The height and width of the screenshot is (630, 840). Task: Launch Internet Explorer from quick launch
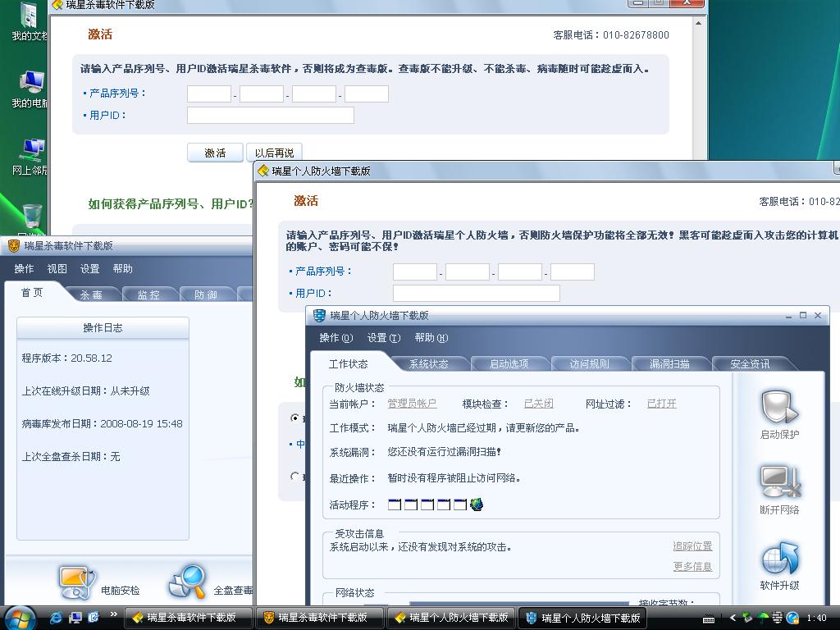tap(57, 618)
